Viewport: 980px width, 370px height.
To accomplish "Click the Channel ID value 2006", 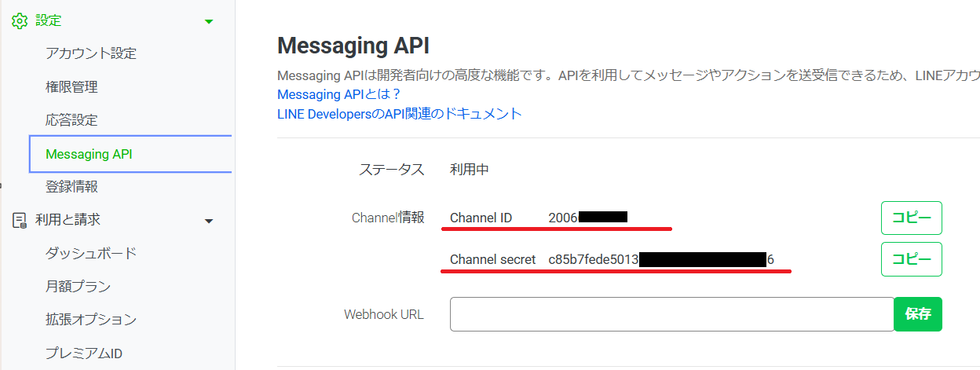I will pos(563,218).
